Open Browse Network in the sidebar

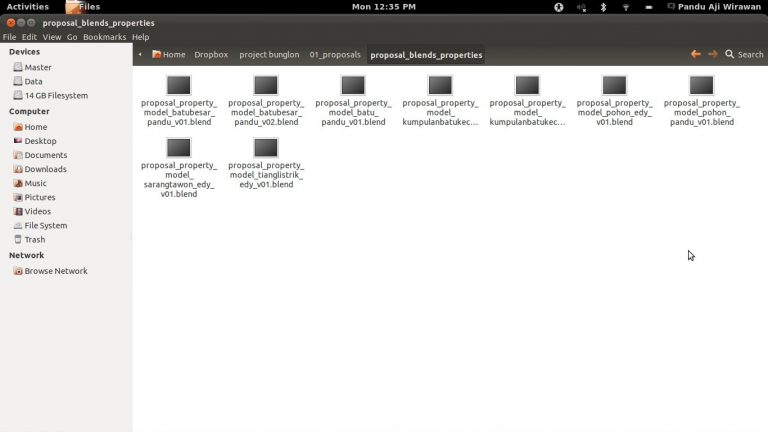click(55, 271)
